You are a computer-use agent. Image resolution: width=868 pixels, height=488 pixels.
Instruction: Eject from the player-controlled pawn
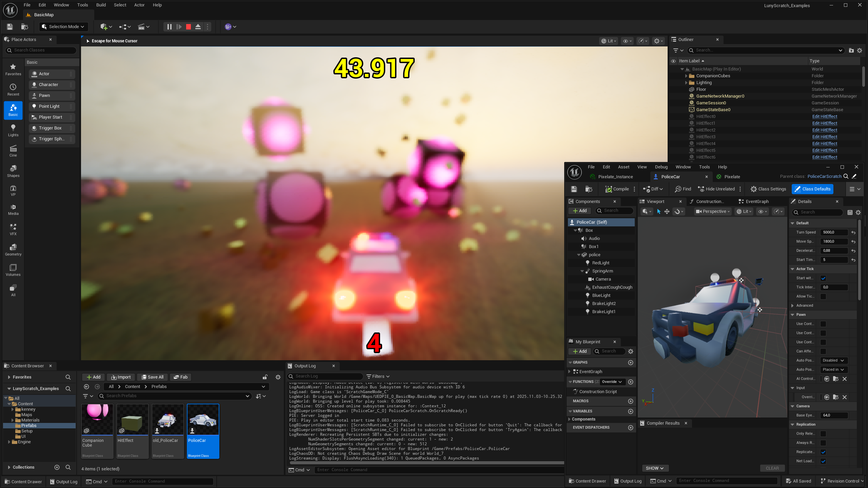pos(198,27)
